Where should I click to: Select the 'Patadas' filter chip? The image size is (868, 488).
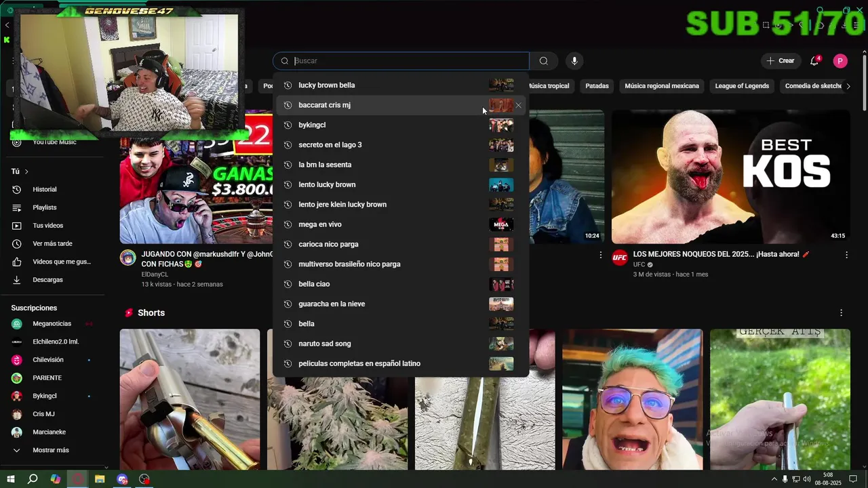(x=597, y=86)
